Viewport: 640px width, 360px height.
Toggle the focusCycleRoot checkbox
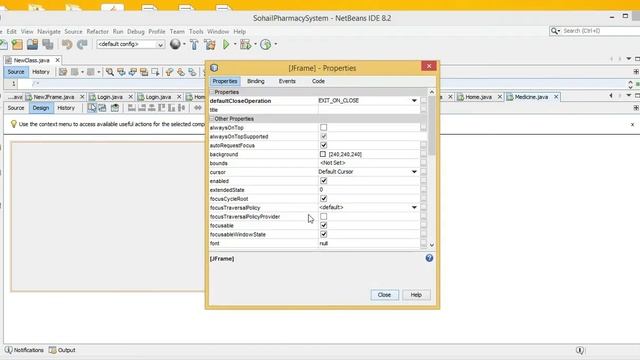point(324,199)
